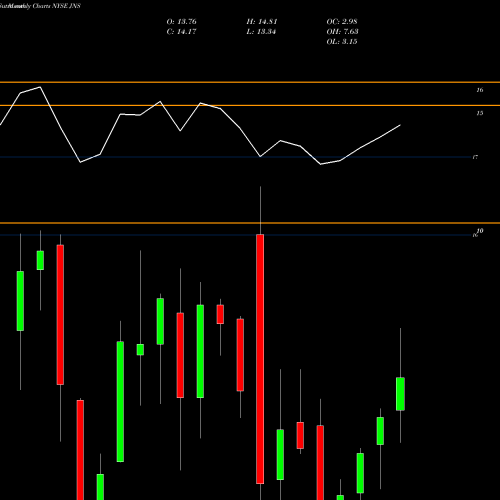Select the open value 'O: 13.76'
Image resolution: width=500 pixels, height=500 pixels.
pyautogui.click(x=181, y=22)
